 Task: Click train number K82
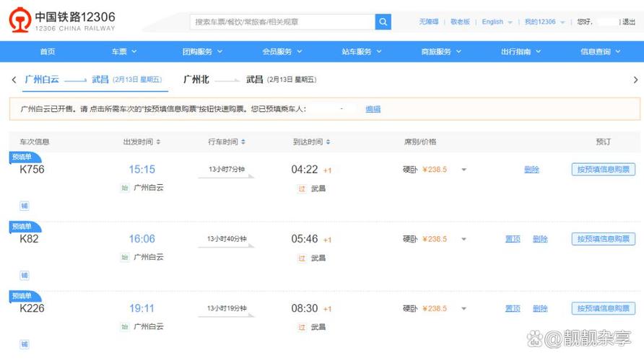(29, 239)
